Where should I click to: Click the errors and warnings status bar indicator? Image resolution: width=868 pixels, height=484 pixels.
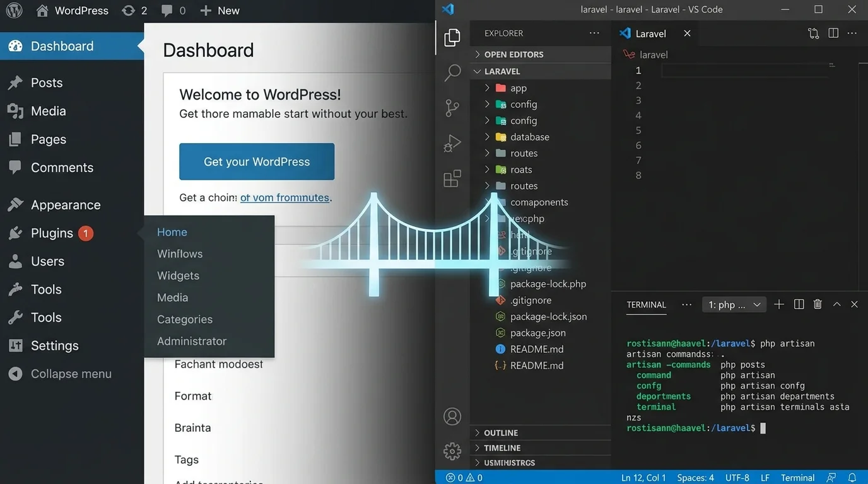tap(464, 478)
